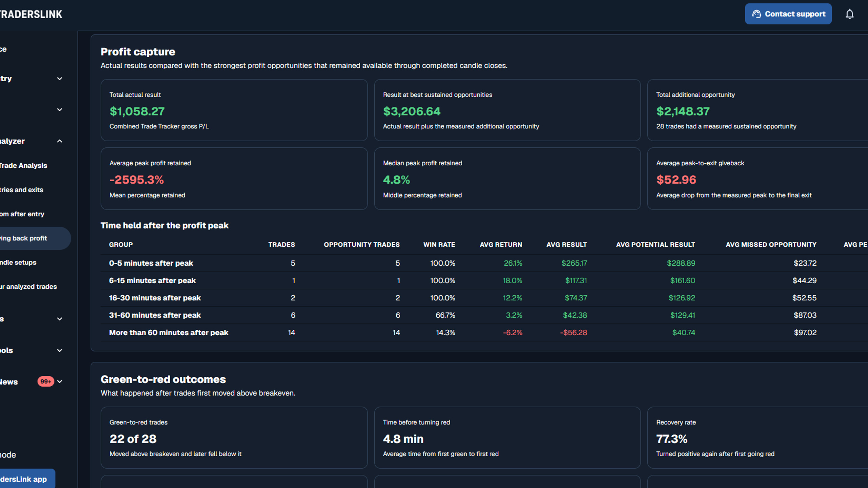The height and width of the screenshot is (488, 868).
Task: Click the OPPORTUNITY TRADES column header
Action: tap(362, 245)
